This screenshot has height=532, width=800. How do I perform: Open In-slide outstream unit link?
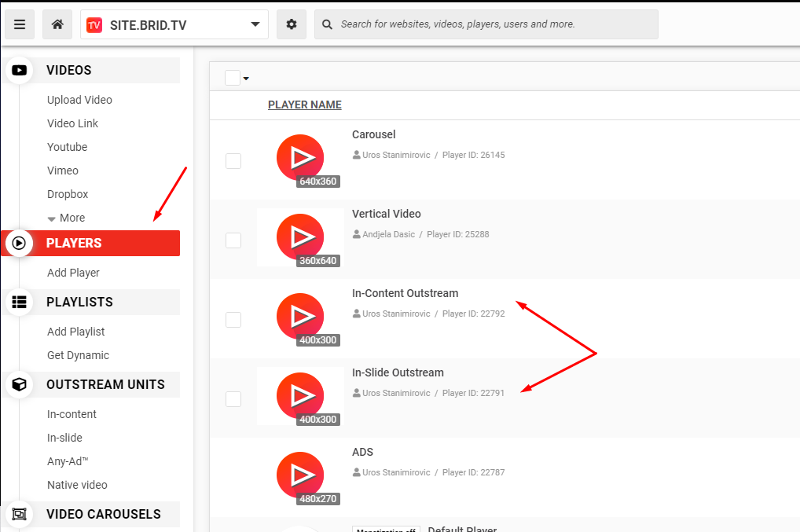(64, 438)
